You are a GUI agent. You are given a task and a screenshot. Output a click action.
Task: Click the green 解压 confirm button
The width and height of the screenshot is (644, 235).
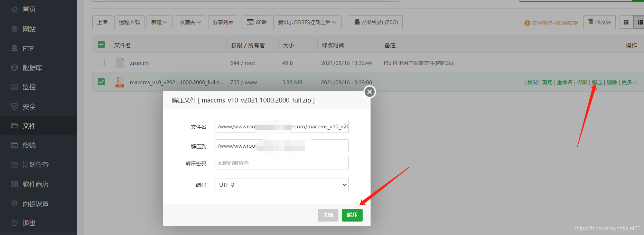coord(352,215)
